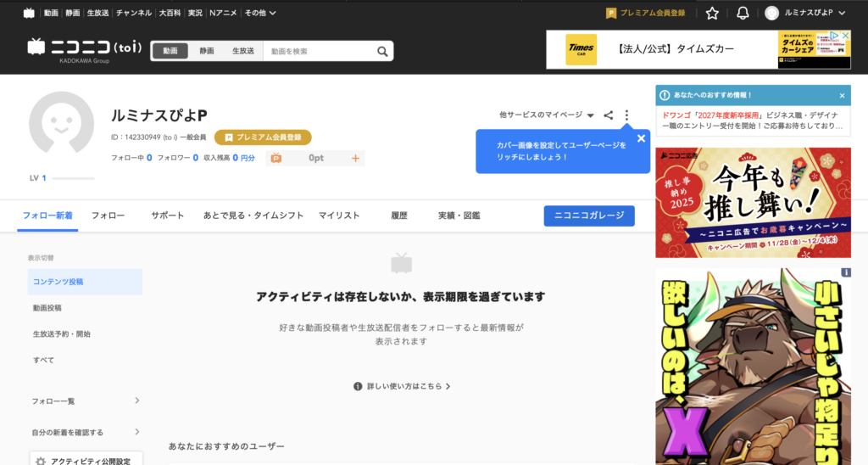This screenshot has width=868, height=465.
Task: Click the orange plus icon to add points
Action: 355,158
